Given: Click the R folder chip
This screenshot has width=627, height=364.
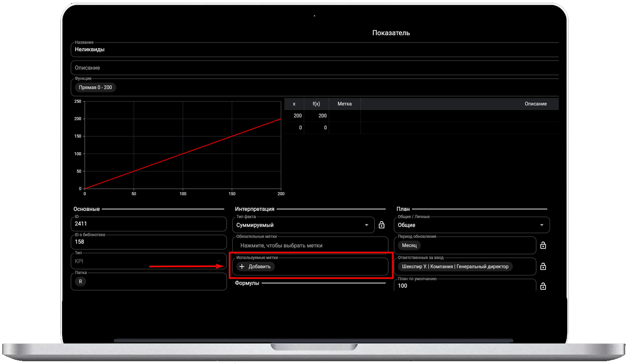Looking at the screenshot, I should (x=80, y=281).
